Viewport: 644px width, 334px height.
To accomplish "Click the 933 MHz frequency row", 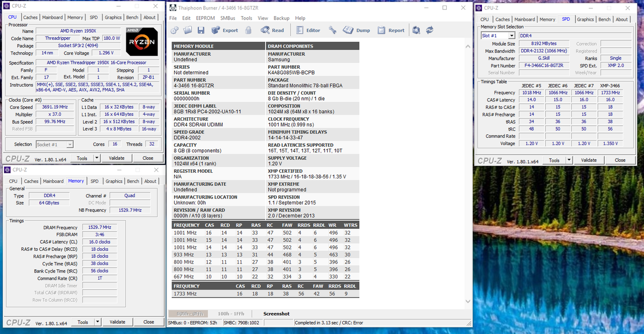I will 266,255.
